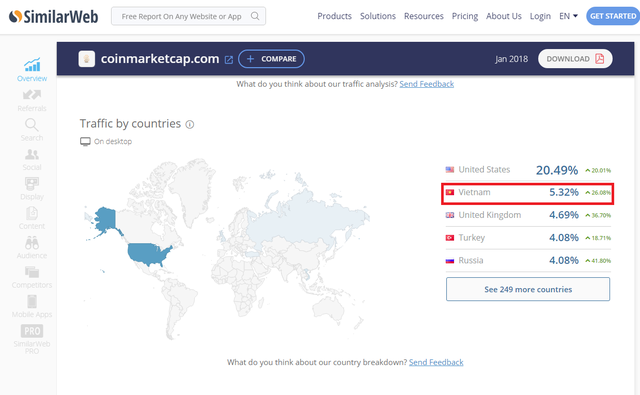Click the COMPARE button
Viewport: 640px width, 395px height.
pos(271,59)
